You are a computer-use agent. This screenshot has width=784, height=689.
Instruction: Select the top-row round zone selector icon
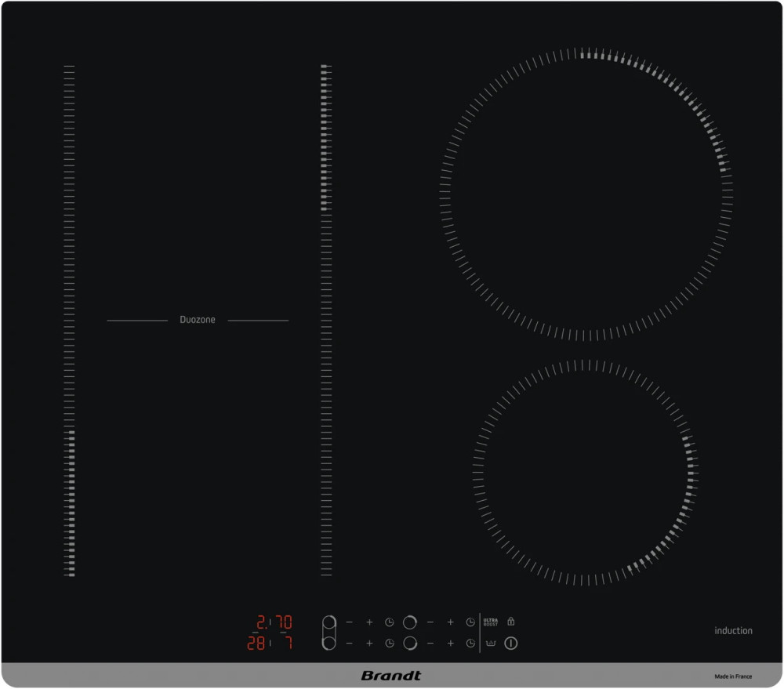pyautogui.click(x=409, y=622)
